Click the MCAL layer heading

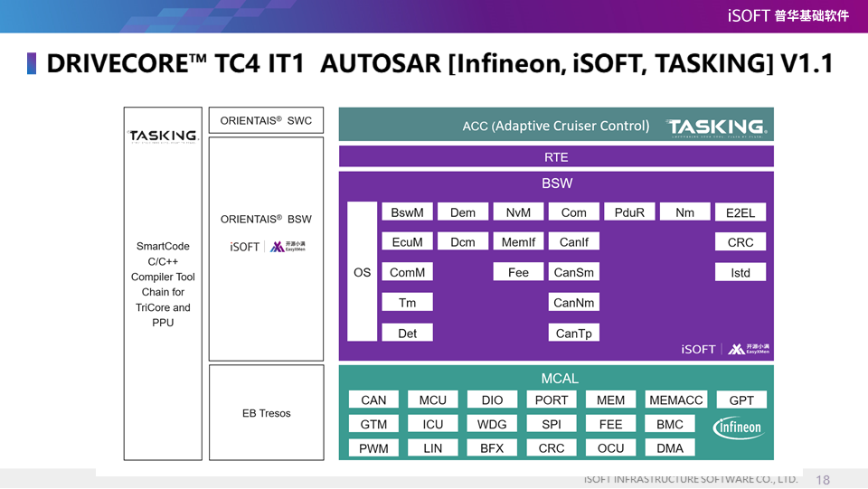[560, 379]
